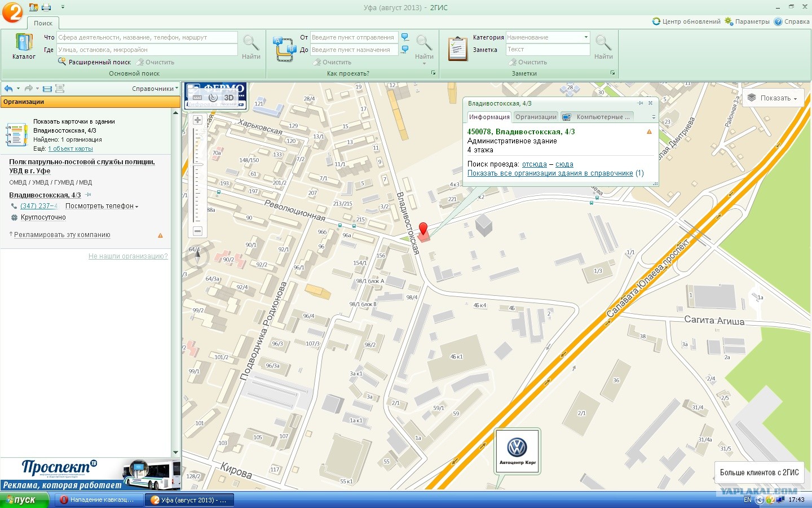Pin the Владивостокская, 4/3 address in organization card
This screenshot has height=508, width=812.
click(x=88, y=195)
